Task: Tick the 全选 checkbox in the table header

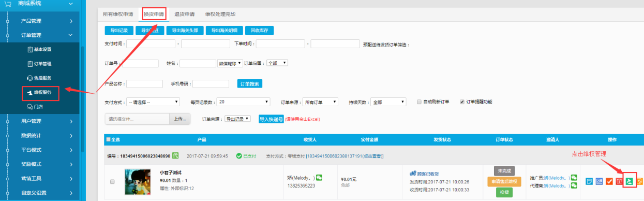Action: [108, 139]
